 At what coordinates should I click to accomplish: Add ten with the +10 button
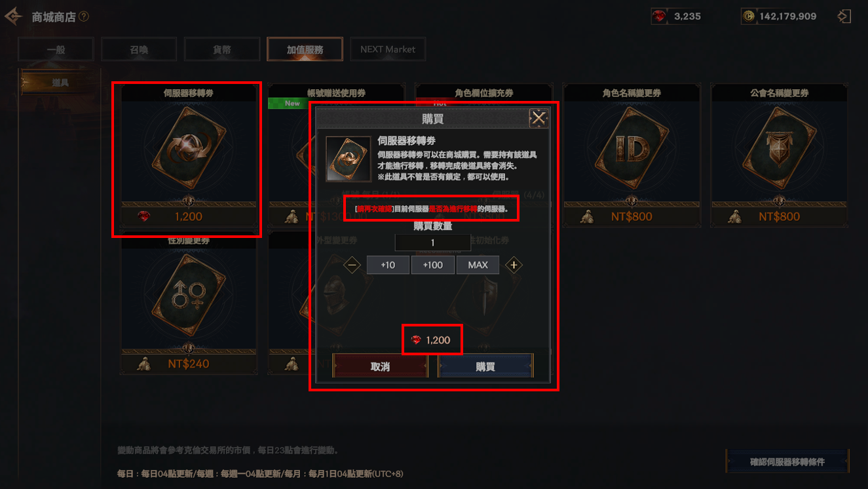click(x=388, y=265)
